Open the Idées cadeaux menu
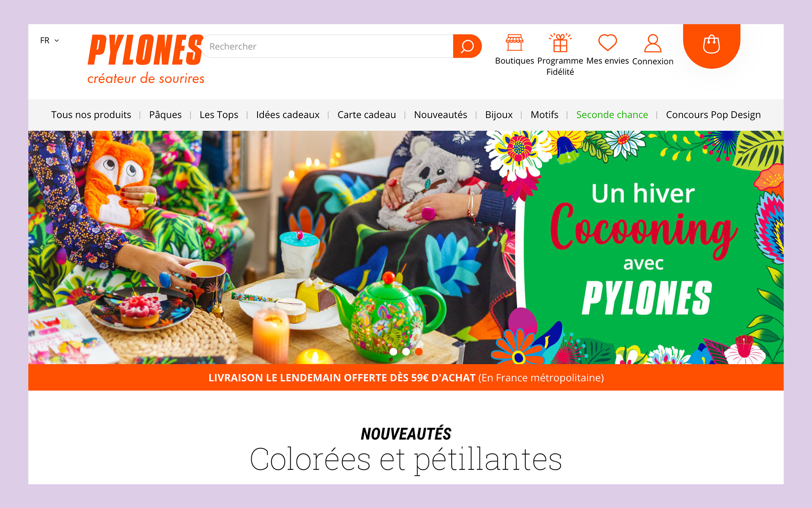The width and height of the screenshot is (812, 508). click(288, 115)
